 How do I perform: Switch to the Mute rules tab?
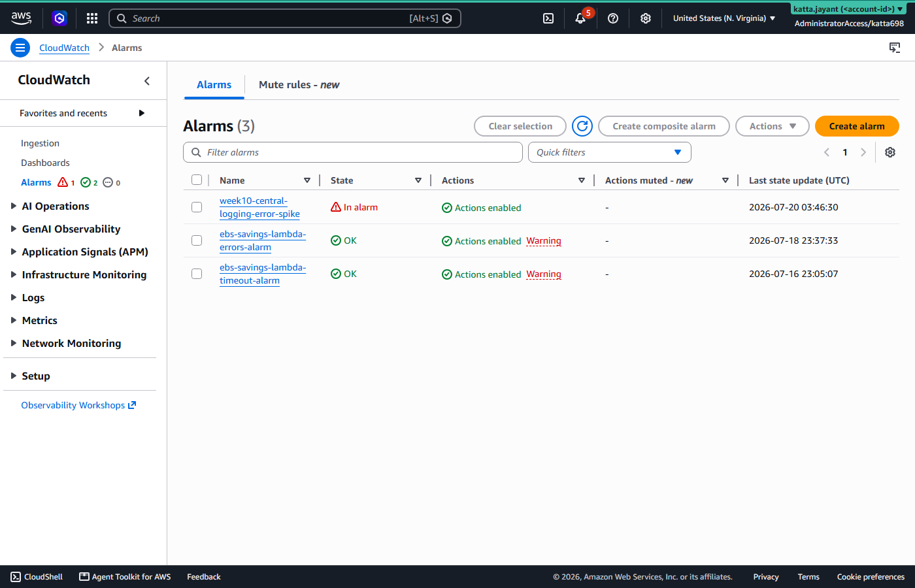[299, 85]
